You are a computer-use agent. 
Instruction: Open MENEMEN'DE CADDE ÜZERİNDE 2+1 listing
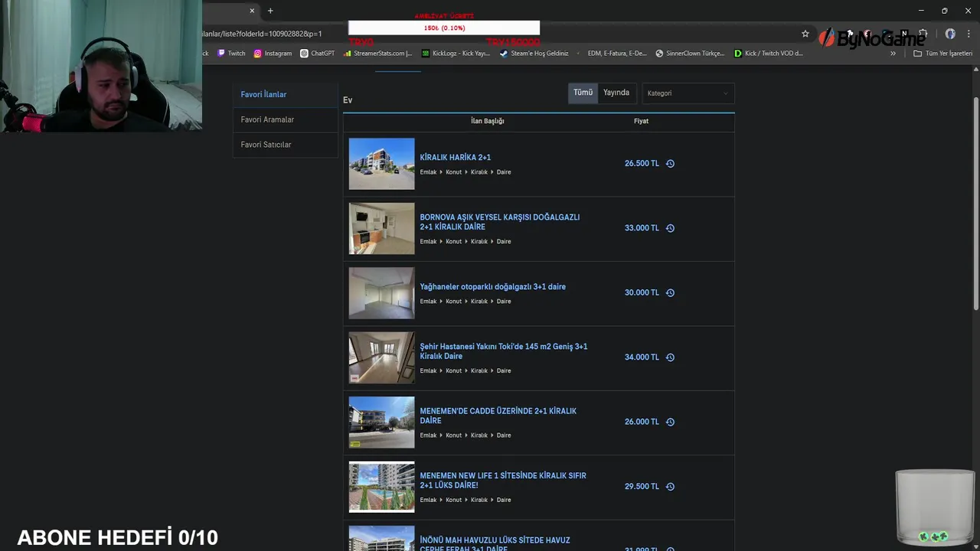(x=498, y=416)
